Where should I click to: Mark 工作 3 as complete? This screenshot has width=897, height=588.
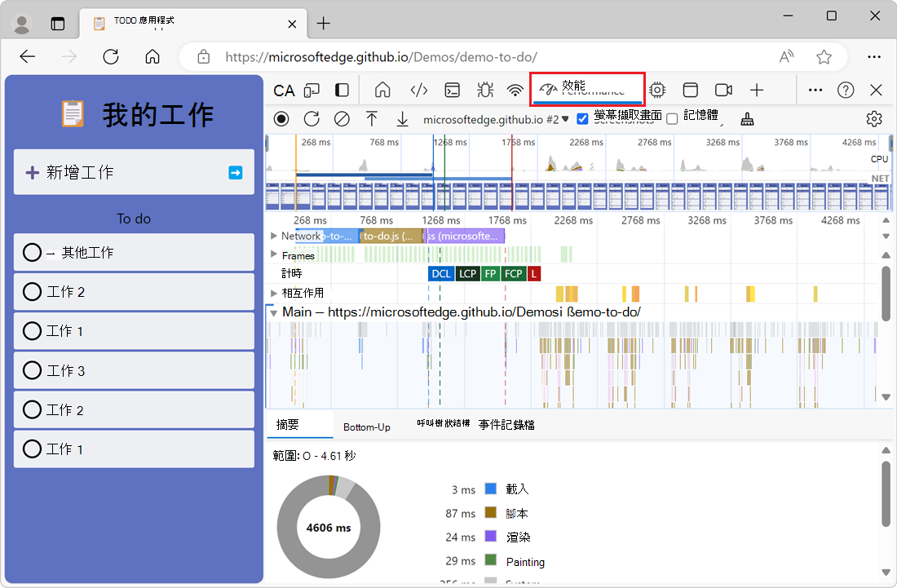pos(32,369)
